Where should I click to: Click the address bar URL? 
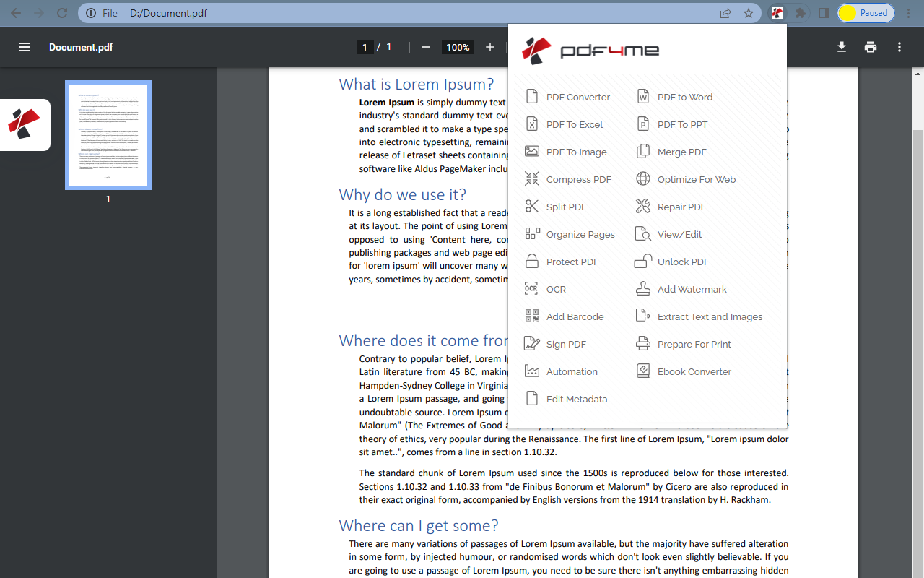tap(169, 13)
